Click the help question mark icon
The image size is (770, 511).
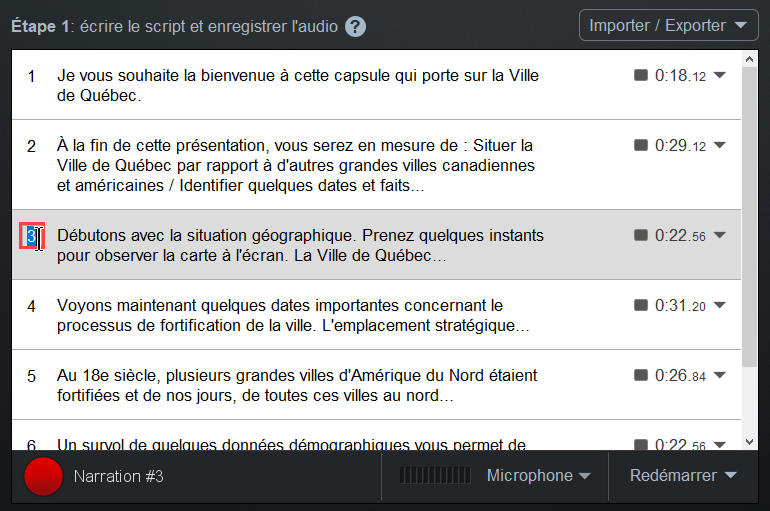356,27
